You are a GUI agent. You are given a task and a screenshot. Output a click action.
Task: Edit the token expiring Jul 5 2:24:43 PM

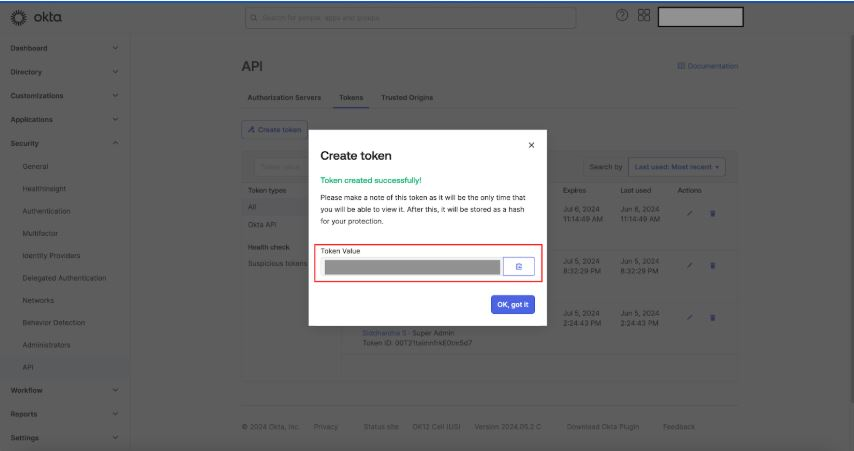tap(690, 318)
